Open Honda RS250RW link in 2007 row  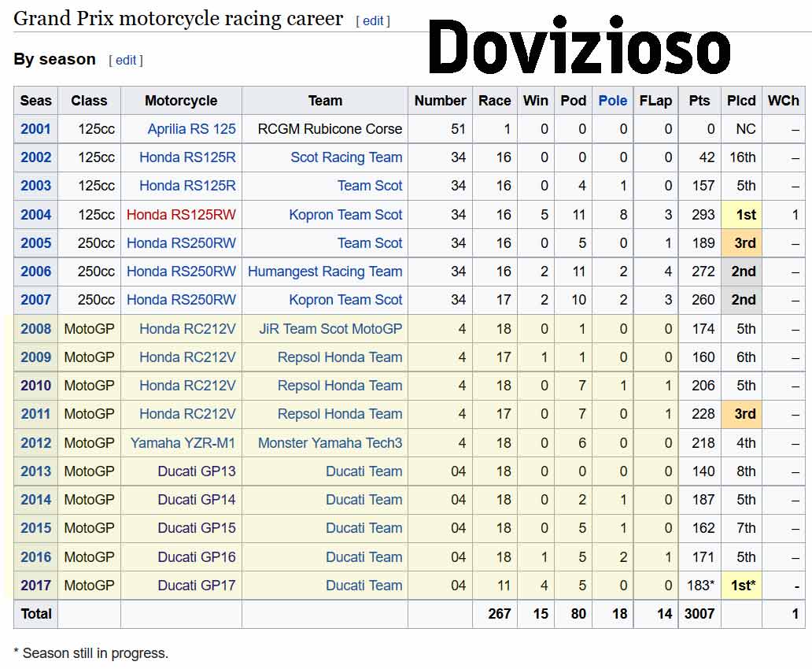click(181, 300)
